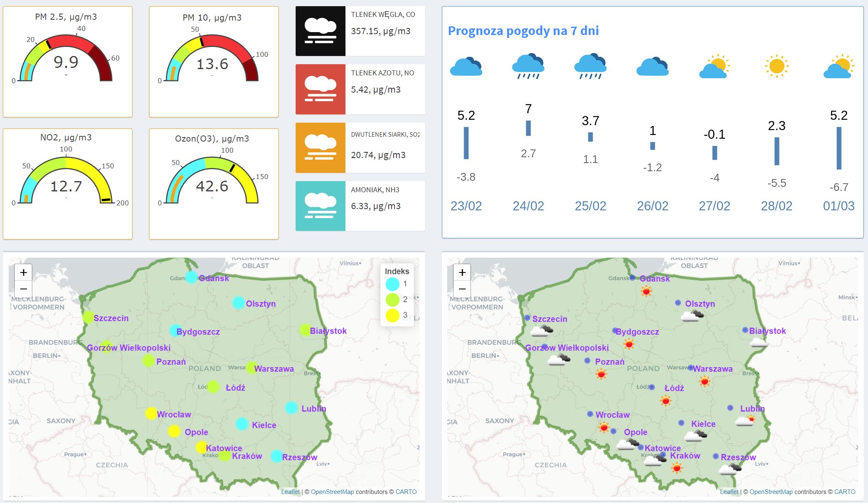Click the green index 2 legend swatch
The width and height of the screenshot is (868, 503).
(392, 300)
